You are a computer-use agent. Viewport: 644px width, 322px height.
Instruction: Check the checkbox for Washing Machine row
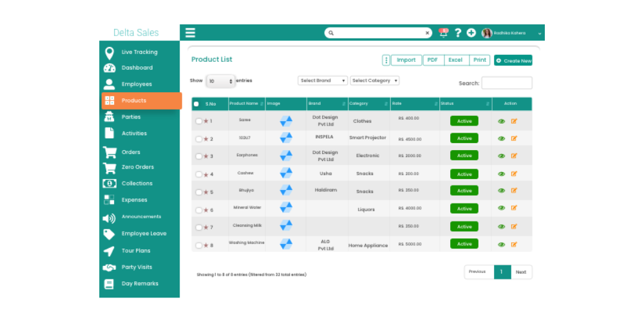(x=199, y=245)
